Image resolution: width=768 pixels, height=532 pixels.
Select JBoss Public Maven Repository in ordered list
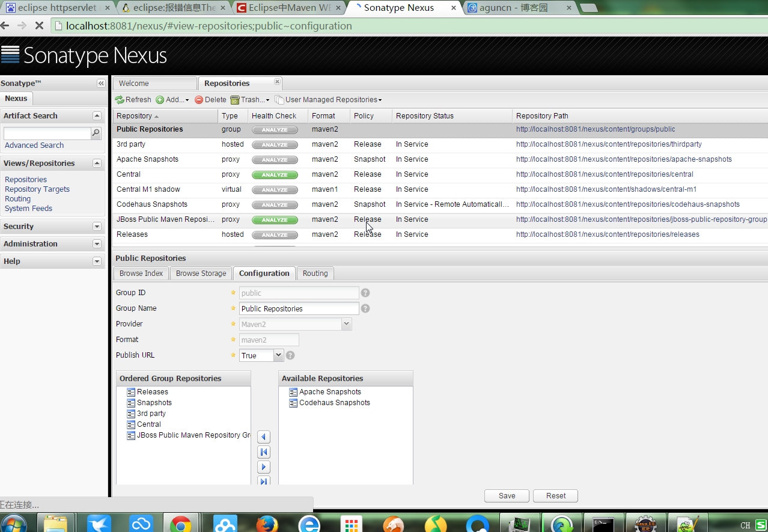189,435
